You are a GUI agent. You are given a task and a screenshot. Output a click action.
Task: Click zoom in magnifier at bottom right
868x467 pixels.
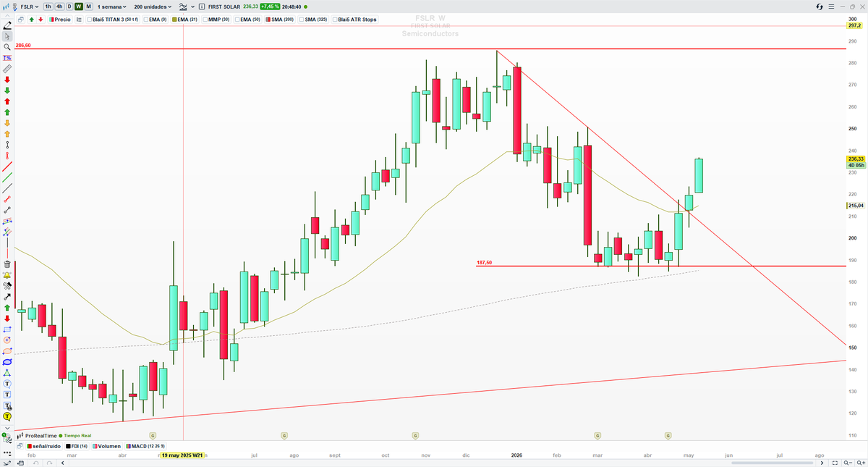[x=861, y=463]
